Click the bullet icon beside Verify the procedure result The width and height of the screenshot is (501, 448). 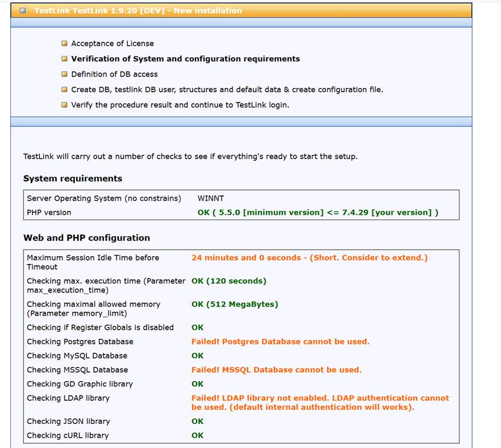tap(64, 105)
